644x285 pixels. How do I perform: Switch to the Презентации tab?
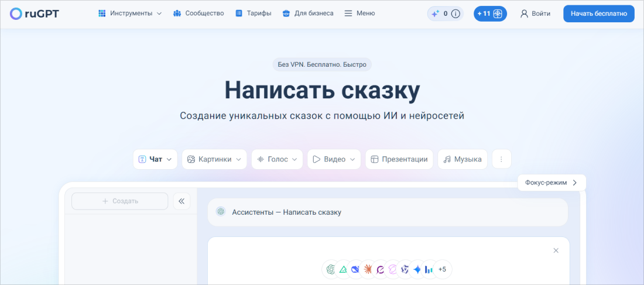[x=399, y=159]
